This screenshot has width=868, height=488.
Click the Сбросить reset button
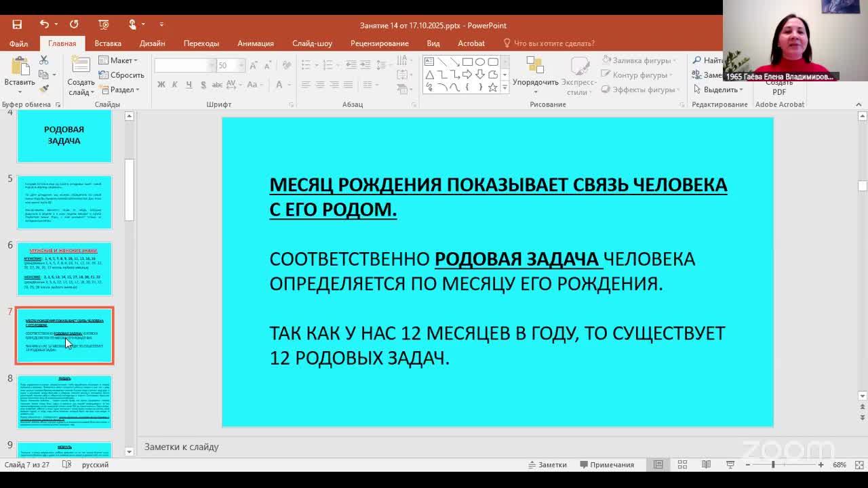point(121,75)
